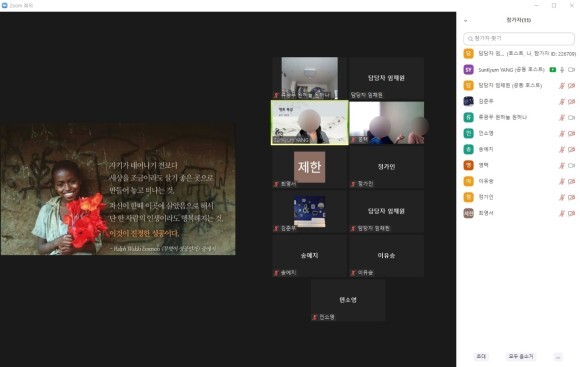
Task: Click the 모두 음소거 mute-all button
Action: pos(520,356)
